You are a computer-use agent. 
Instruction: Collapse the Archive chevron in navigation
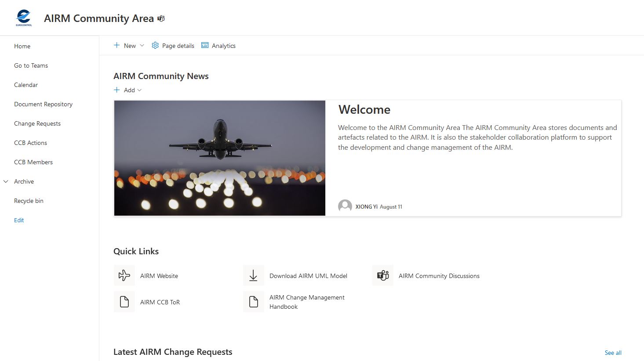pos(6,181)
